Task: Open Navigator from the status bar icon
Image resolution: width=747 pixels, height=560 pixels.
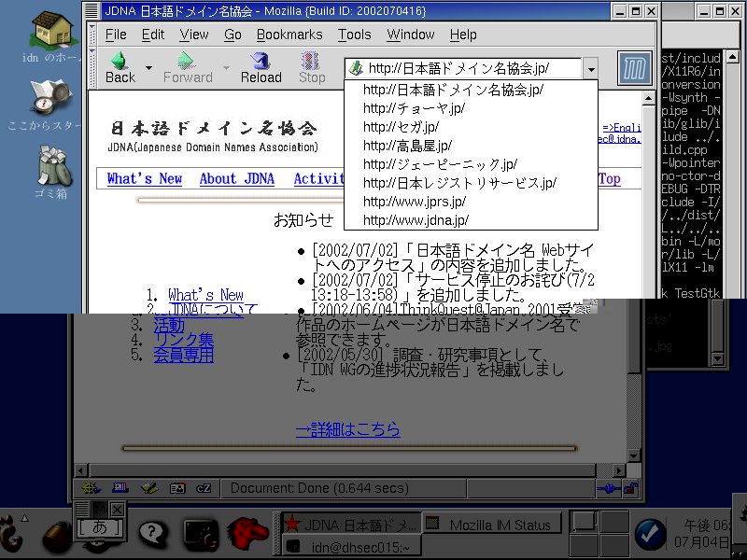Action: (x=91, y=488)
